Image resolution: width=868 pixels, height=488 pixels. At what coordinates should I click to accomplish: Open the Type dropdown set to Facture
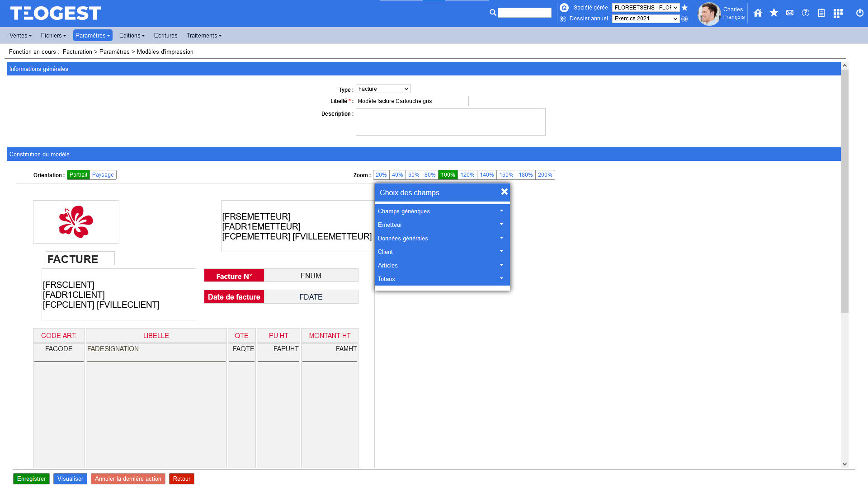[383, 89]
